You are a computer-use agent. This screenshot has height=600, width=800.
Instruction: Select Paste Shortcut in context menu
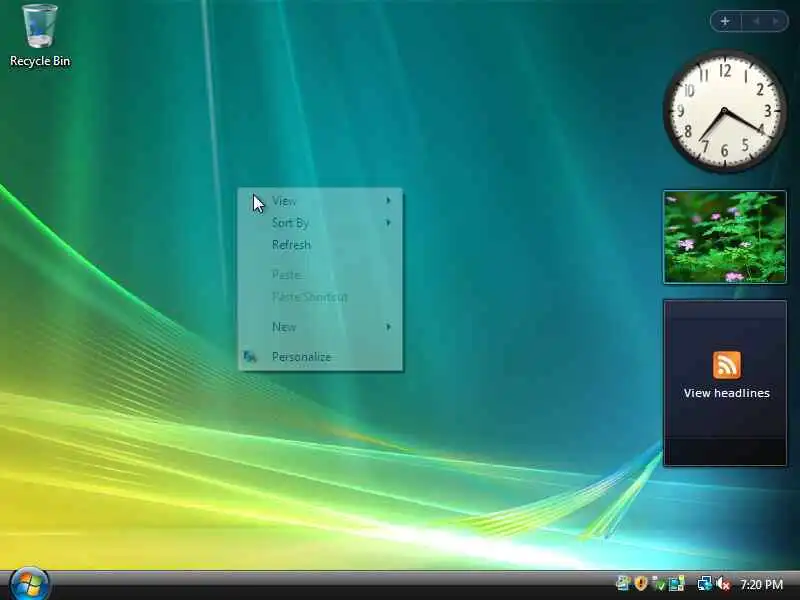pyautogui.click(x=320, y=296)
